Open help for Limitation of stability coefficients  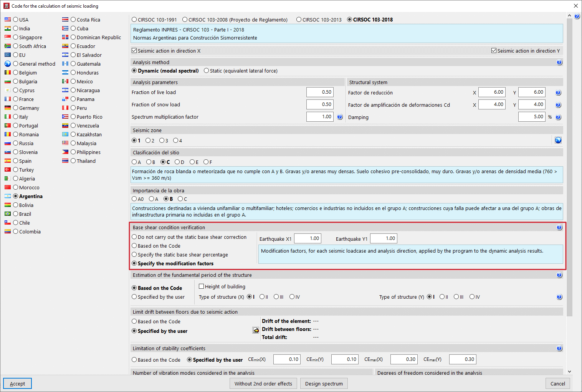[x=559, y=349]
